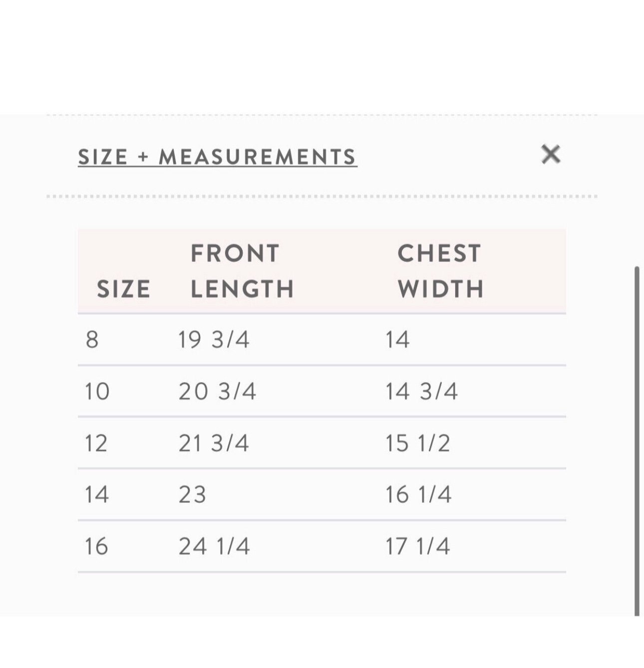Select the 14 3/4 chest width value
The image size is (644, 668).
click(x=421, y=391)
